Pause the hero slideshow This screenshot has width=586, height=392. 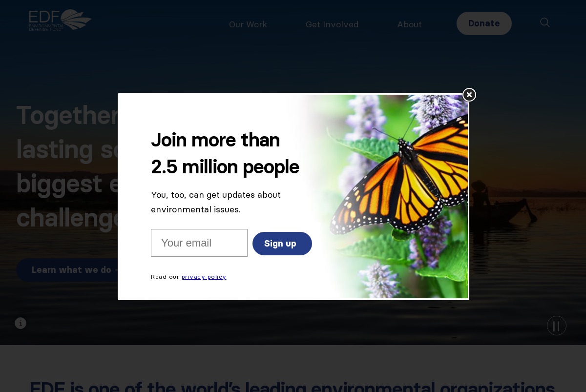pos(557,326)
